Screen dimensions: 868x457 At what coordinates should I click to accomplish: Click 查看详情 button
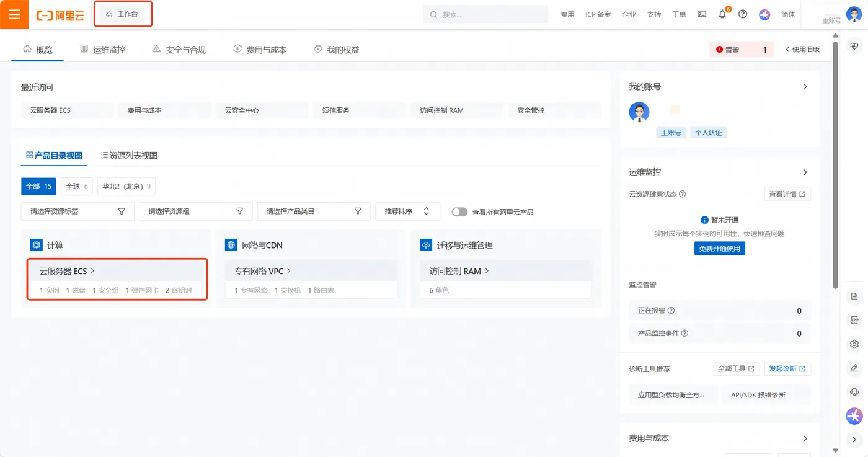coord(787,194)
